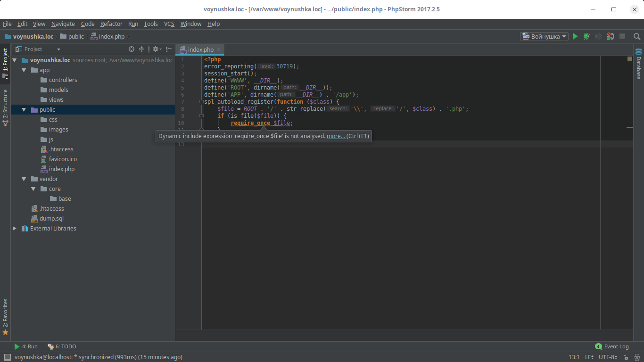644x362 pixels.
Task: Open the Edit menu
Action: [22, 24]
